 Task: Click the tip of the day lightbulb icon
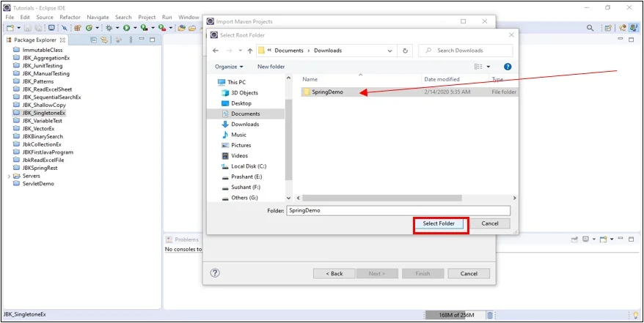pos(636,315)
